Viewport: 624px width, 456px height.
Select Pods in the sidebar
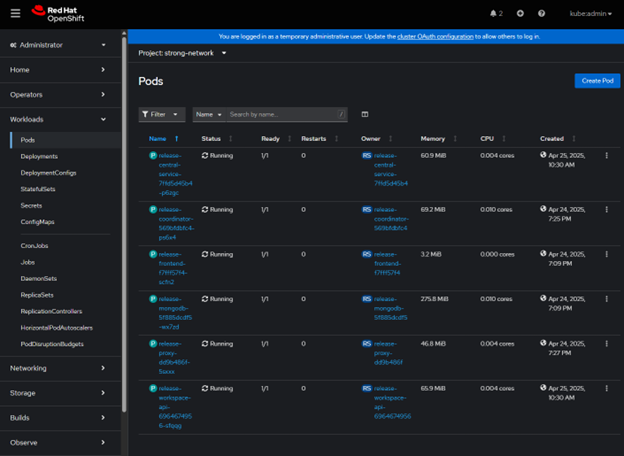click(66, 140)
